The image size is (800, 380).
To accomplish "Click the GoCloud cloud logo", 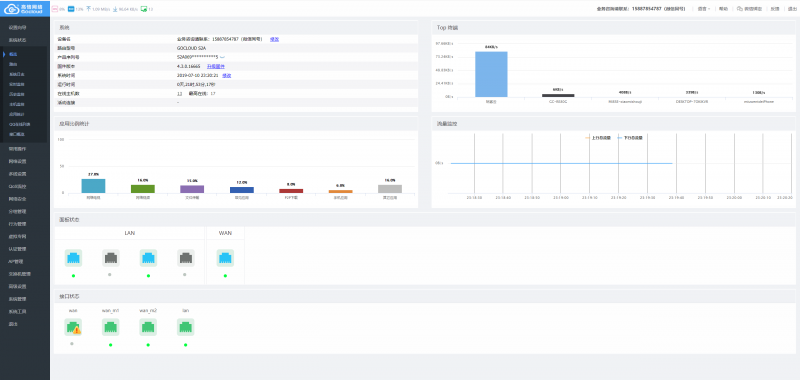I will coord(12,8).
